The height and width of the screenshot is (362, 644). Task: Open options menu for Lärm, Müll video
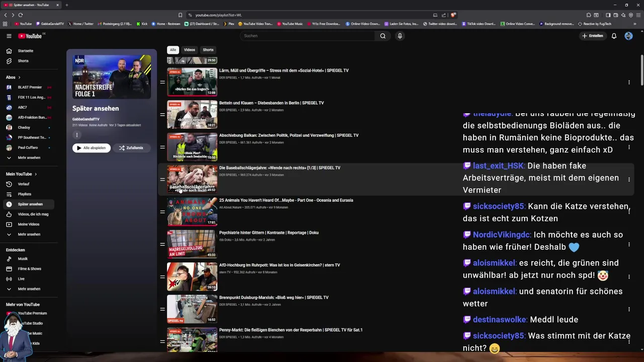629,82
